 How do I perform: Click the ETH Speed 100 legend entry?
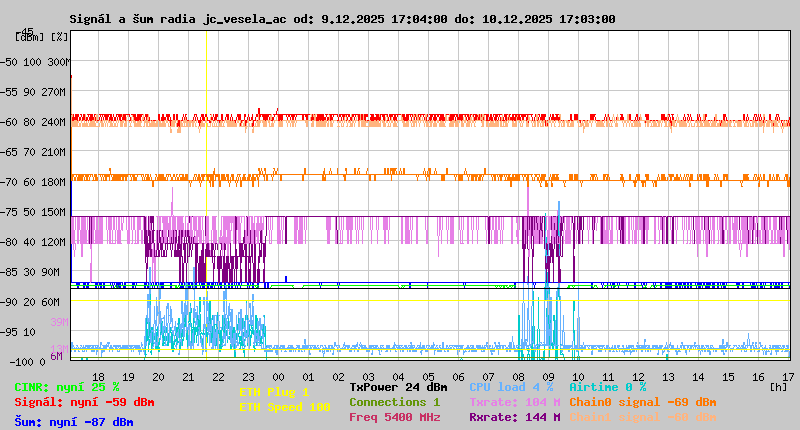click(284, 407)
